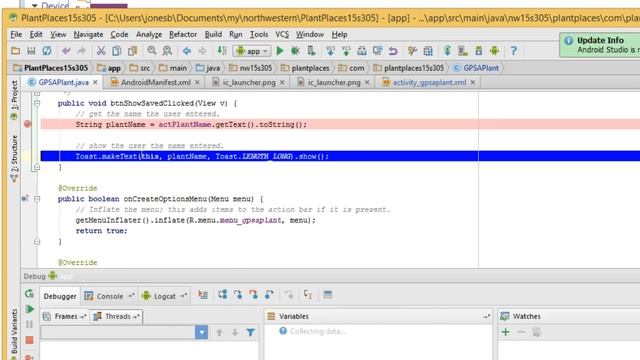This screenshot has width=640, height=360.
Task: Click the Synchronize toolbar icon
Action: 47,51
